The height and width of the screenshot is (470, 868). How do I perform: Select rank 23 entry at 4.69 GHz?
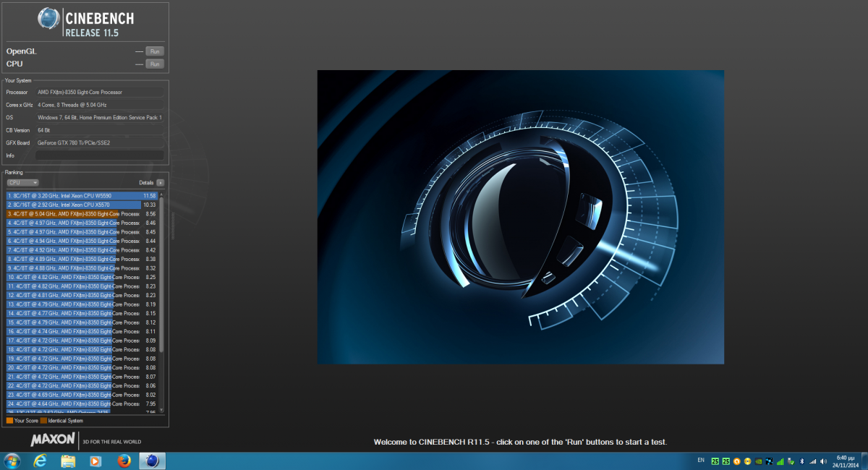[x=82, y=395]
